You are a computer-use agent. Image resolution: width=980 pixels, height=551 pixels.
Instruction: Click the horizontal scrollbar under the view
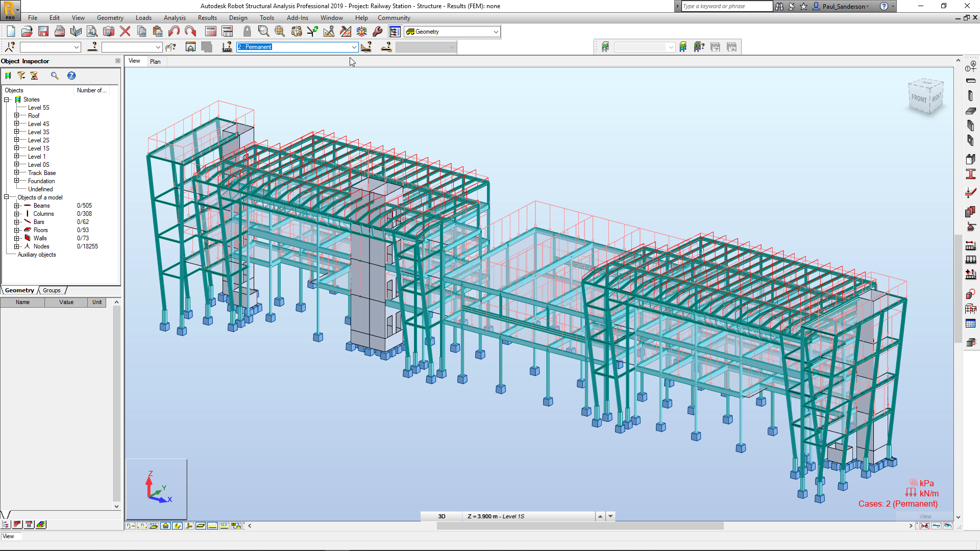coord(580,525)
